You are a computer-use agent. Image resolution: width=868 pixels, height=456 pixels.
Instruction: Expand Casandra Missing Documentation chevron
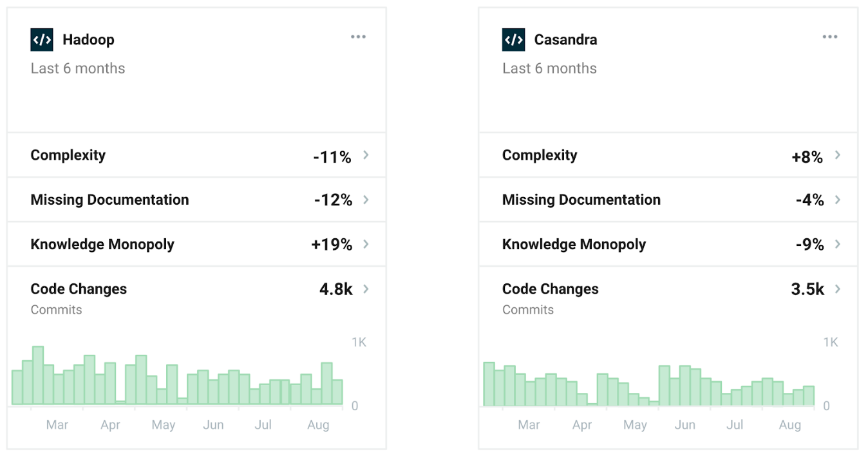(838, 200)
